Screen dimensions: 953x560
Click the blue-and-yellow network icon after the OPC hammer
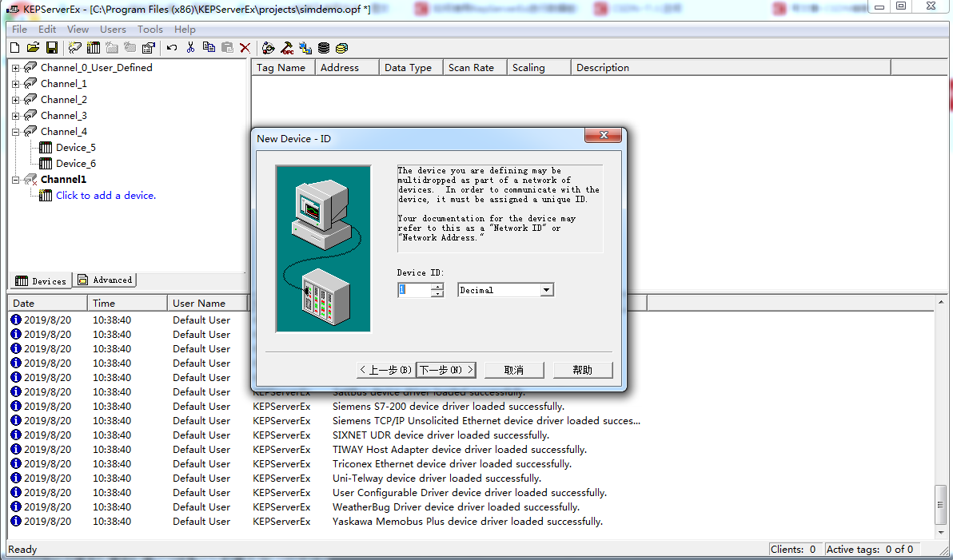(305, 47)
